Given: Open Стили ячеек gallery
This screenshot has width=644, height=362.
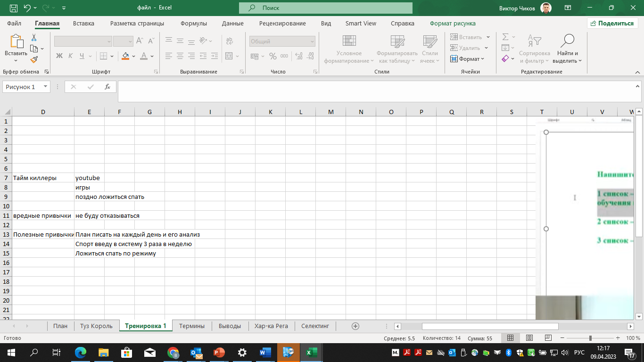Looking at the screenshot, I should (429, 49).
